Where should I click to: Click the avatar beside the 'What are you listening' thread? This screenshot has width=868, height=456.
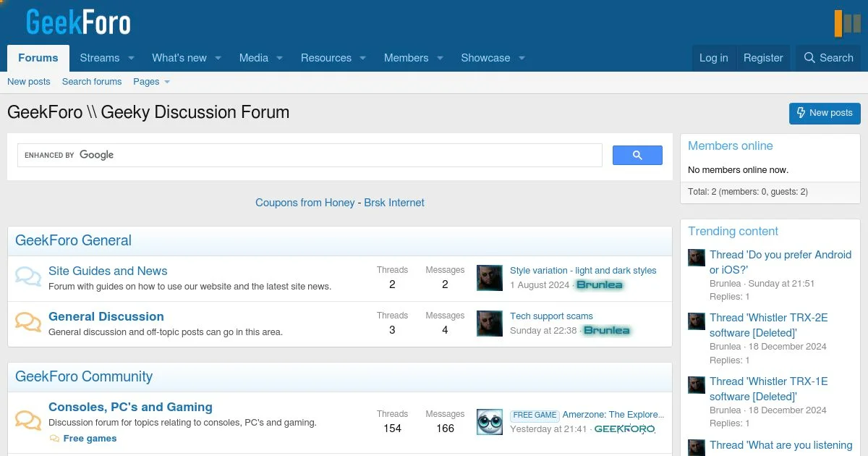[697, 448]
